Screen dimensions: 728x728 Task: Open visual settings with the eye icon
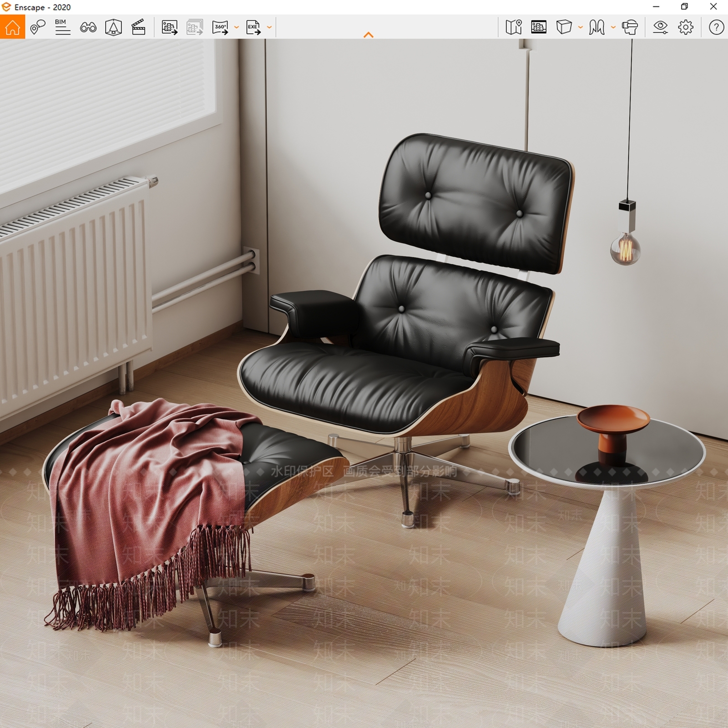click(660, 27)
